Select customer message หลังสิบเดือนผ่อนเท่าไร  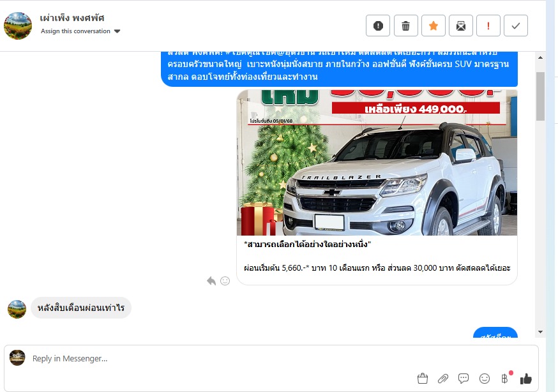[81, 308]
